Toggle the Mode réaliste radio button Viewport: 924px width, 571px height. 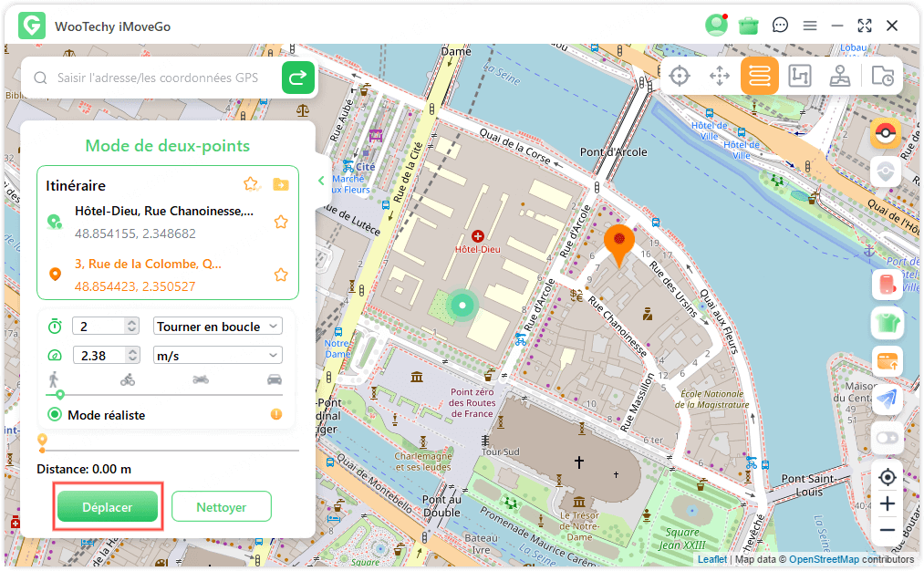[55, 415]
